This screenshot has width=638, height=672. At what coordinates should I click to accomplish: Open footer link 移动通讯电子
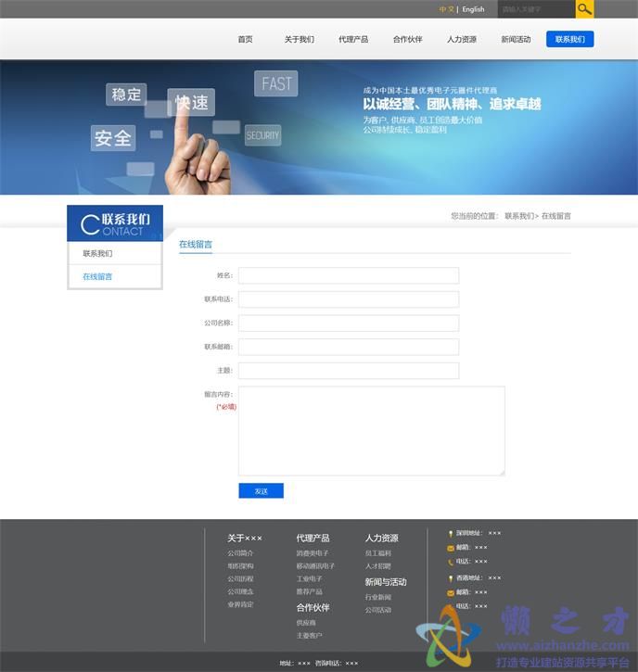point(315,566)
